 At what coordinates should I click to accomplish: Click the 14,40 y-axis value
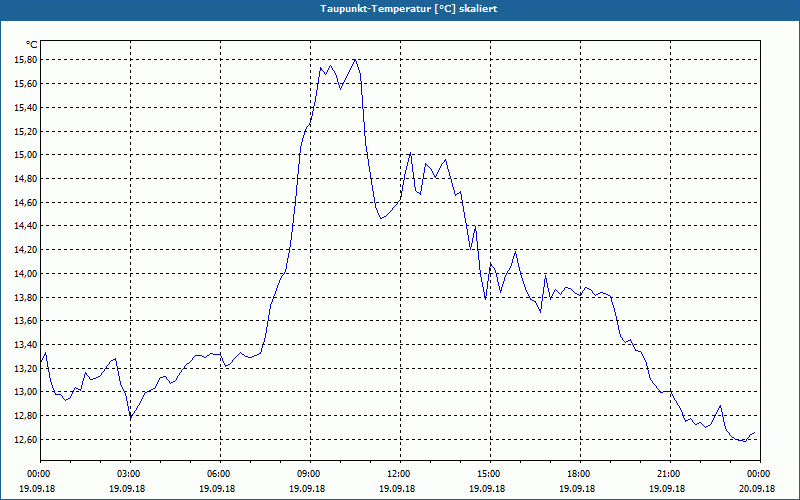pos(26,226)
